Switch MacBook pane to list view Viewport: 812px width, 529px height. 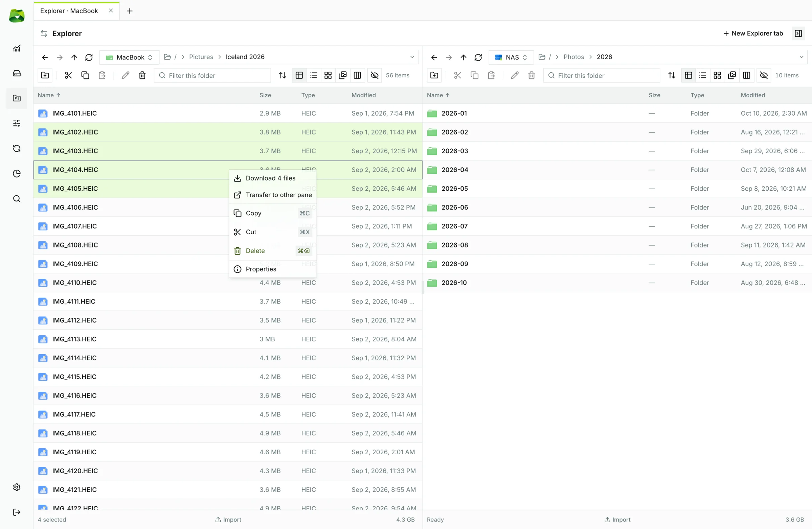coord(313,75)
